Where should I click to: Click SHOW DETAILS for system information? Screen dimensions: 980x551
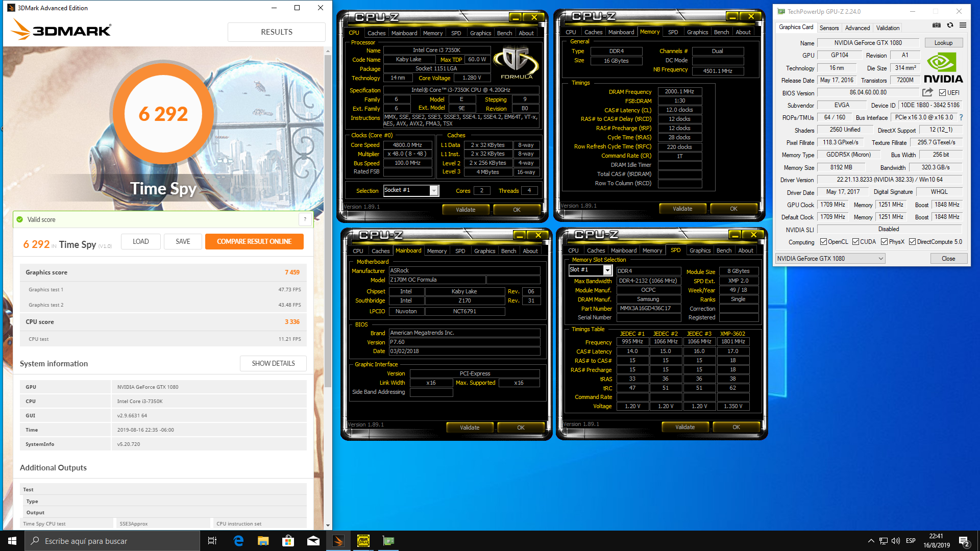coord(273,363)
